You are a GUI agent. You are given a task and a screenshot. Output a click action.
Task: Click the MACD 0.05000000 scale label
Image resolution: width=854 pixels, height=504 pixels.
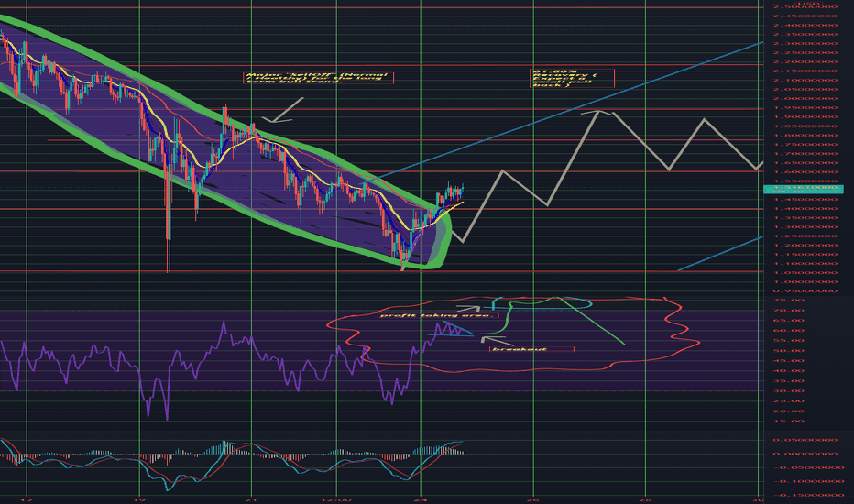(x=805, y=440)
